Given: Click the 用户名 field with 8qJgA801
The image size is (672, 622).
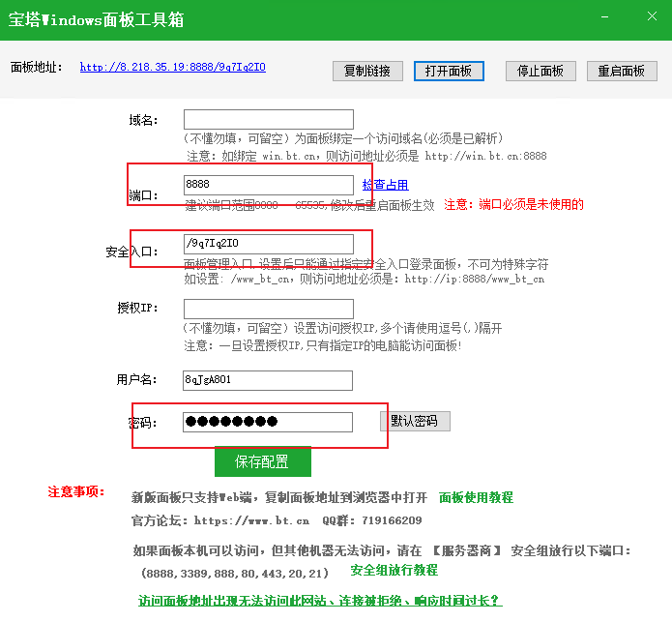Looking at the screenshot, I should [268, 380].
